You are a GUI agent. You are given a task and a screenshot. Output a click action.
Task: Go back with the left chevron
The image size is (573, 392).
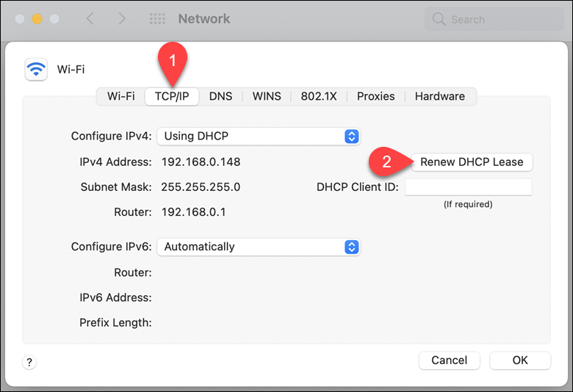(90, 18)
